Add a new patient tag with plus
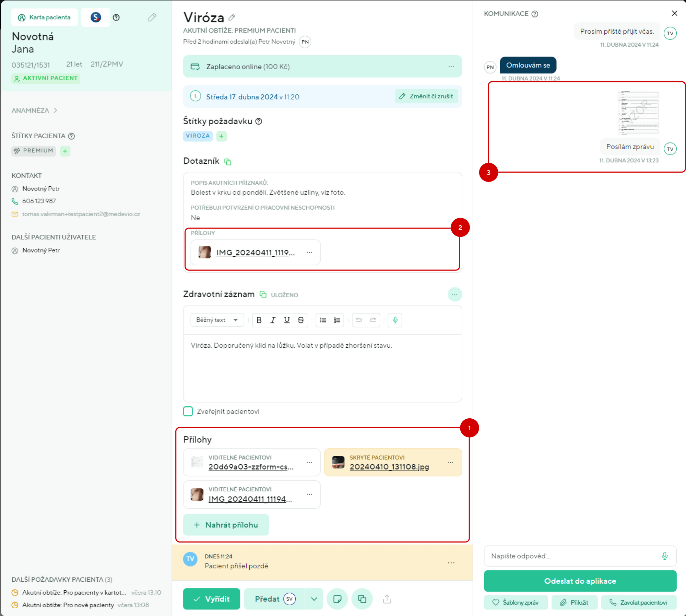This screenshot has height=616, width=686. click(x=65, y=151)
